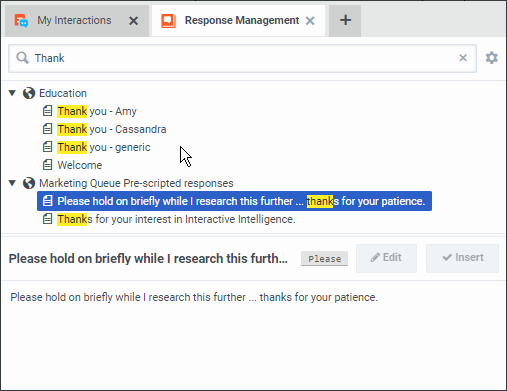
Task: Click the document icon beside Welcome
Action: coord(47,165)
